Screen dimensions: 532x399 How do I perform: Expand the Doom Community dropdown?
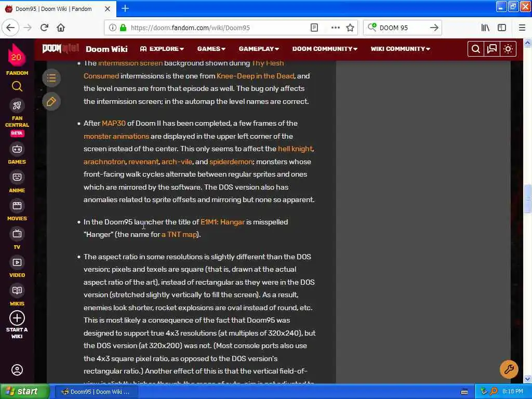click(x=325, y=49)
